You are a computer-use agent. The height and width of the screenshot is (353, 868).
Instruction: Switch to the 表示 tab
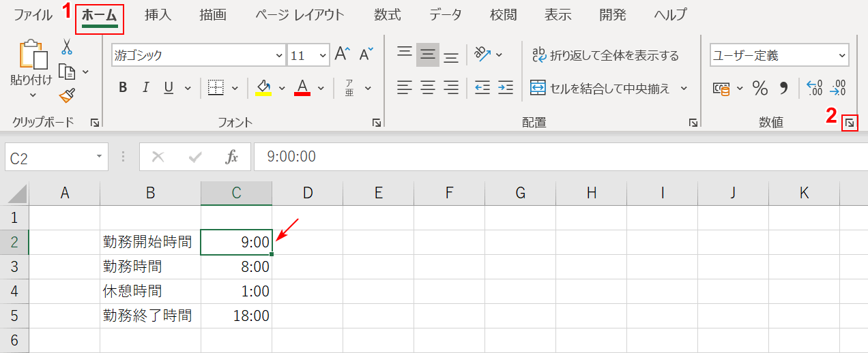[x=558, y=14]
